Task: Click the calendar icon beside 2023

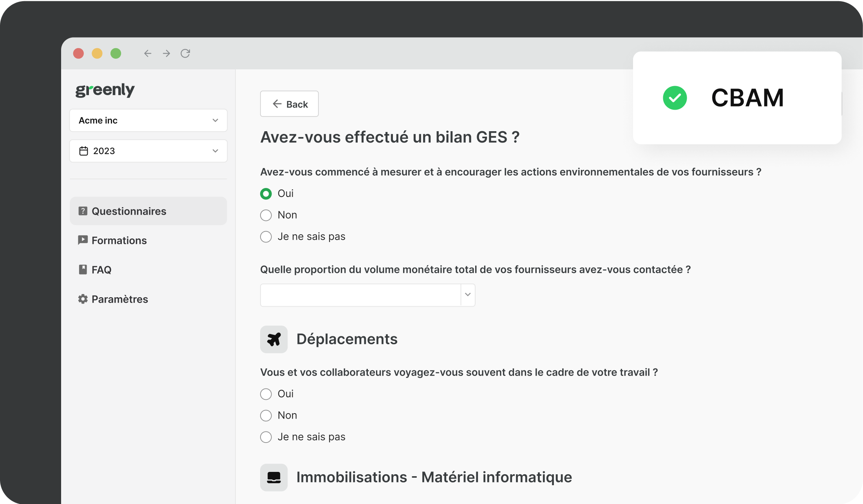Action: pyautogui.click(x=83, y=151)
